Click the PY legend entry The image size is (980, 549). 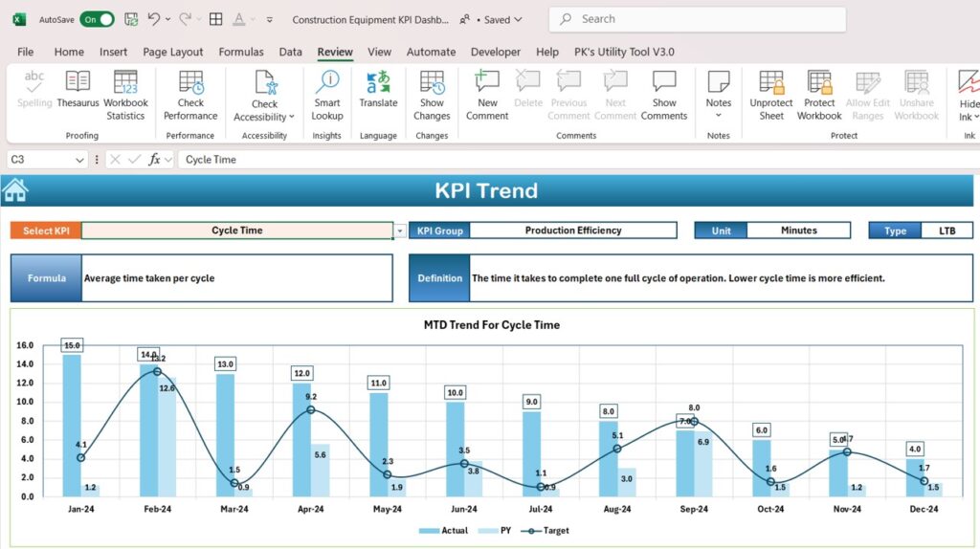tap(495, 530)
